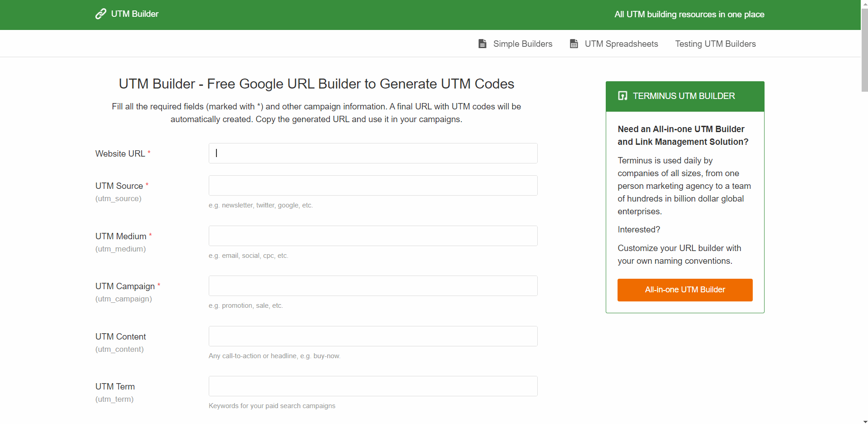Click the TERMINUS UTM BUILDER panel title

click(683, 96)
